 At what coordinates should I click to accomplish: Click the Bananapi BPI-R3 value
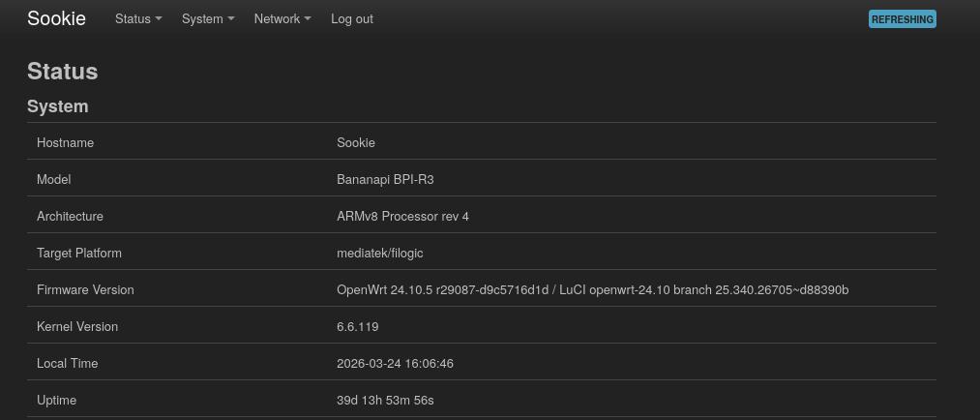pyautogui.click(x=385, y=179)
